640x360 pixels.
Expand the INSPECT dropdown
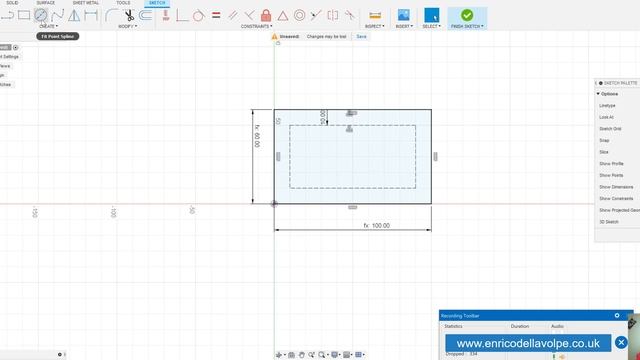375,26
